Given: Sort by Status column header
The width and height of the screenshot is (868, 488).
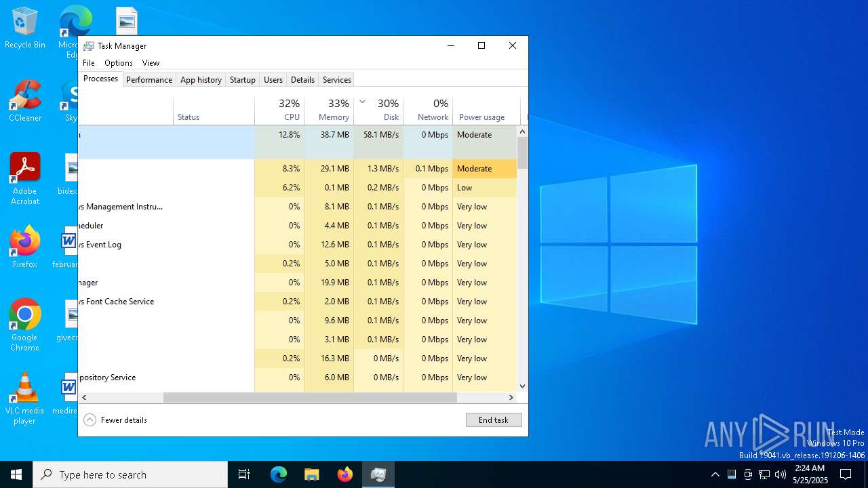Looking at the screenshot, I should [x=214, y=110].
